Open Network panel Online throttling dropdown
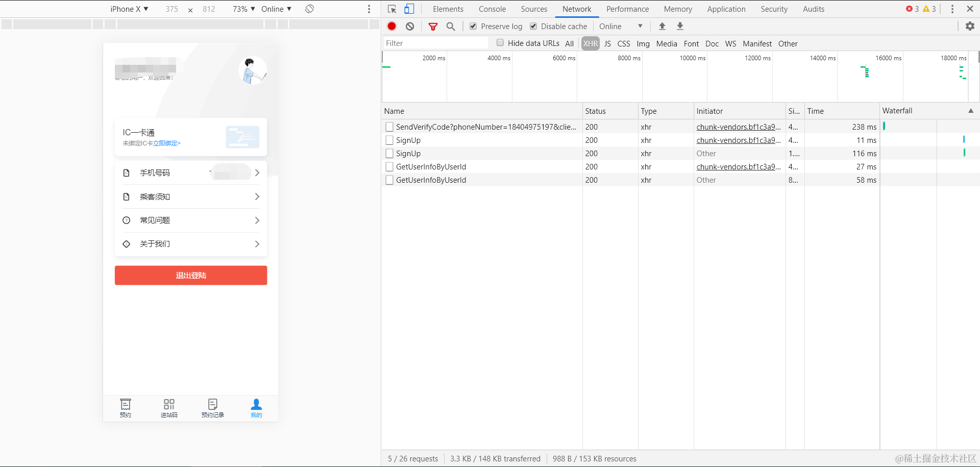The width and height of the screenshot is (980, 467). click(x=621, y=26)
